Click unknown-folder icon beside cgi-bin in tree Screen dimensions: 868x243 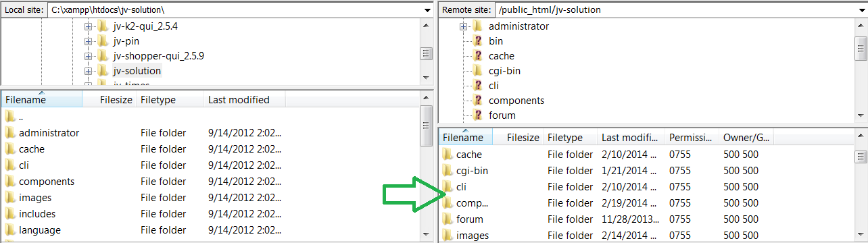click(x=478, y=71)
